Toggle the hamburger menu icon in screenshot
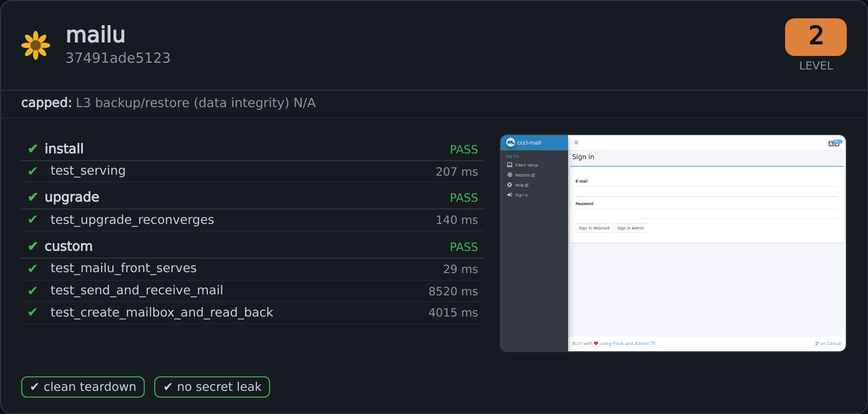The width and height of the screenshot is (868, 414). 576,142
